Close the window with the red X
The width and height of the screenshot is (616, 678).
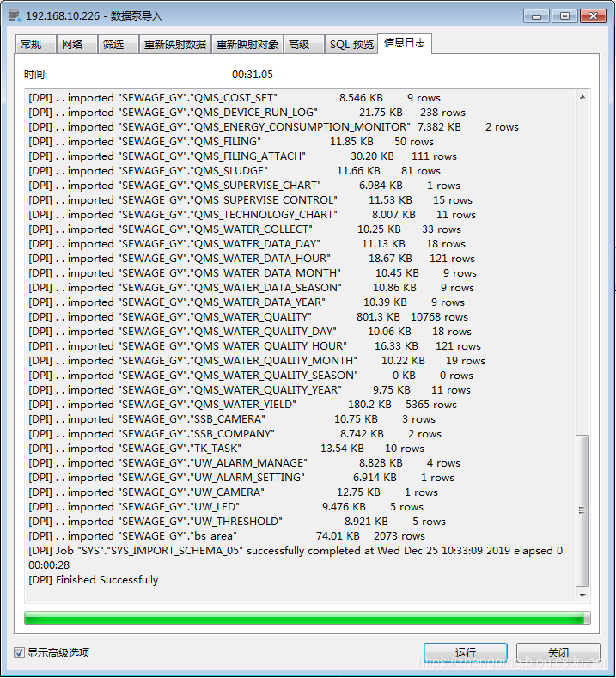pos(593,16)
